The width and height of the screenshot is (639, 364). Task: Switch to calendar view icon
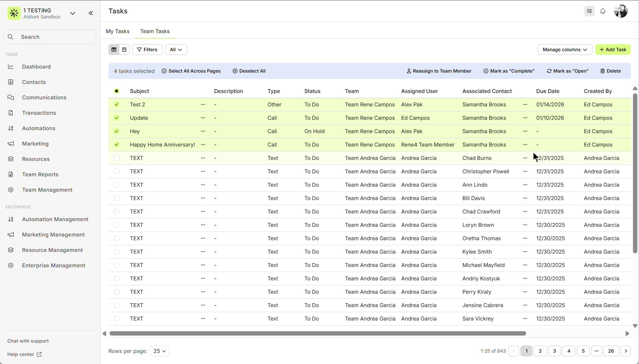click(x=124, y=50)
